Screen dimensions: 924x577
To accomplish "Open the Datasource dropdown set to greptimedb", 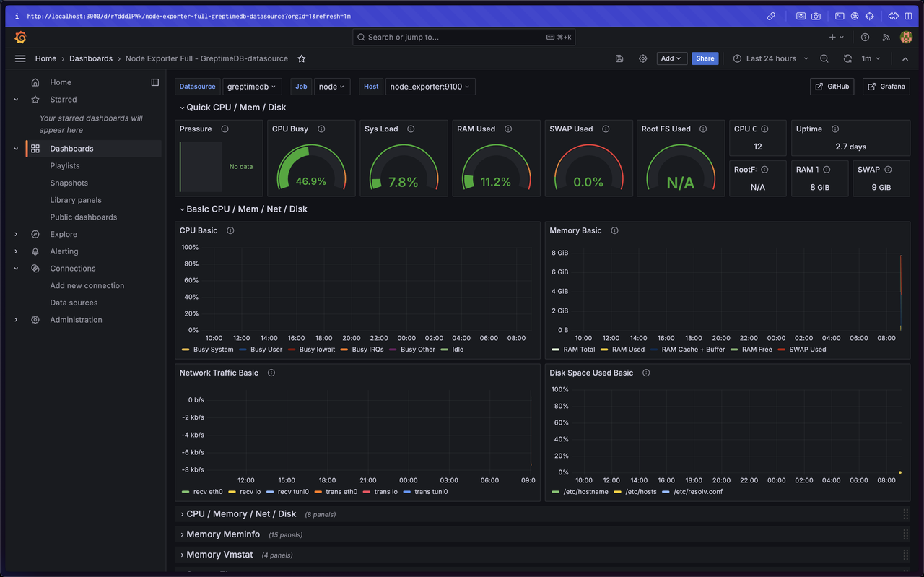I will pyautogui.click(x=252, y=86).
